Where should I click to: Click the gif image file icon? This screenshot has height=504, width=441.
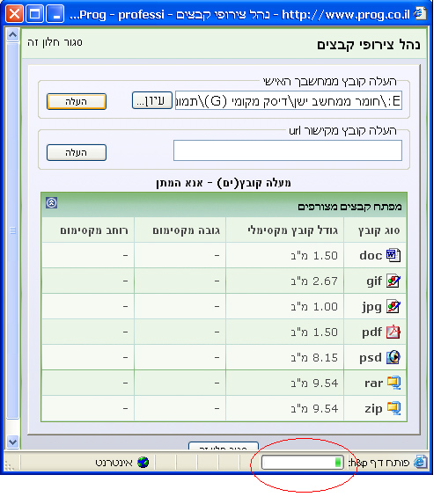coord(393,281)
